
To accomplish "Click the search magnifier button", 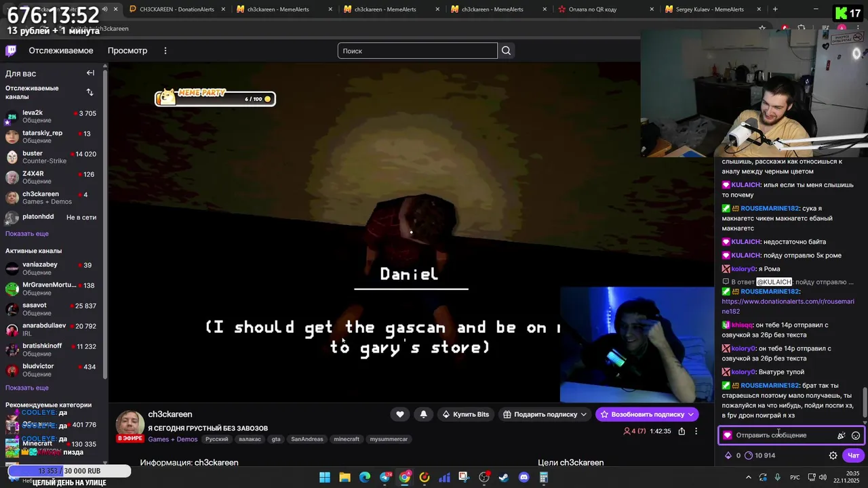I will pos(506,51).
